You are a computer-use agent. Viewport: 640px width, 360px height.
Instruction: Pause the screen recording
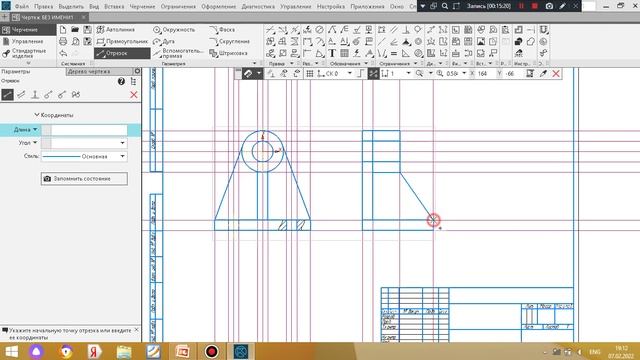(x=521, y=6)
